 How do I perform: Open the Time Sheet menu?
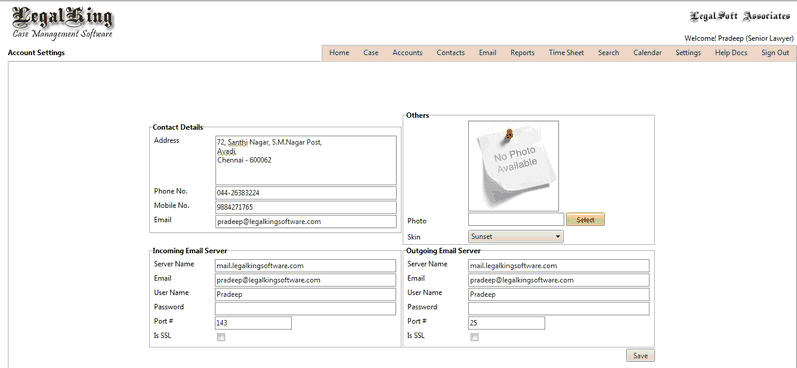tap(566, 53)
